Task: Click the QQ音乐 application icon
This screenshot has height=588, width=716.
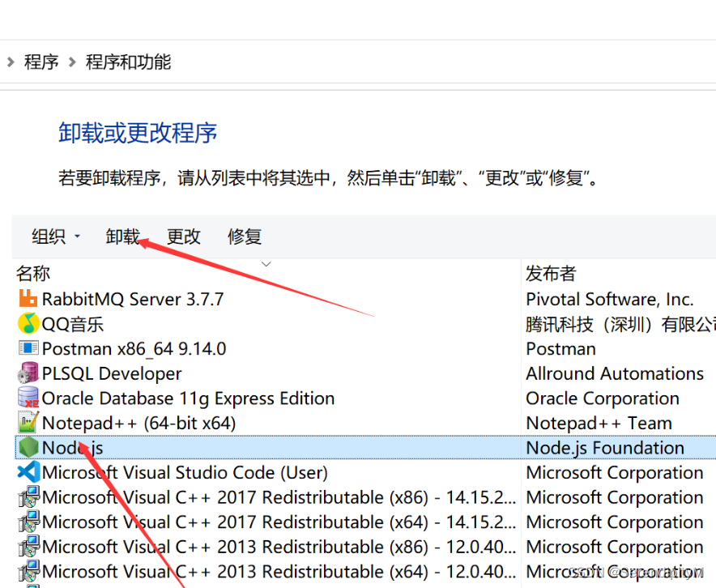Action: click(x=27, y=324)
